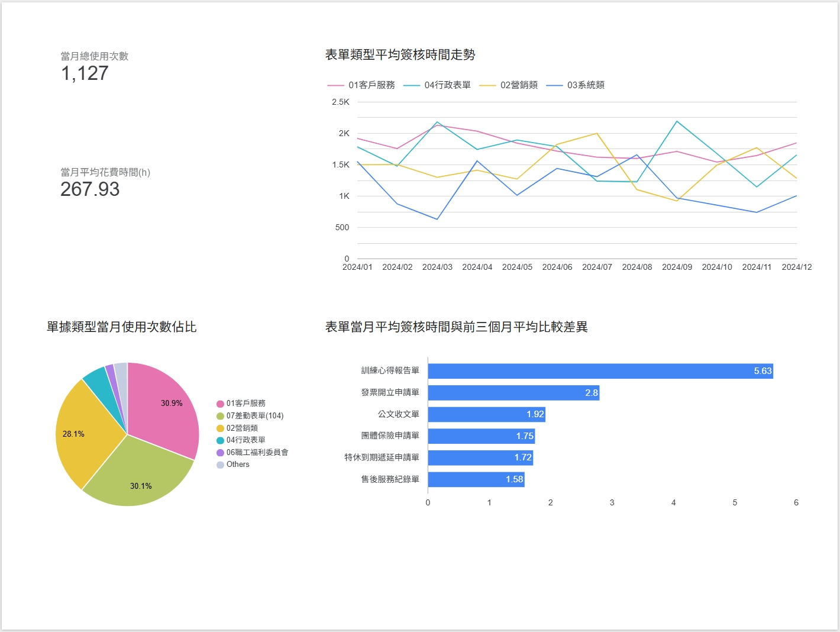Viewport: 840px width, 632px height.
Task: Click the purple 06職工福利委員會 legend dot
Action: coord(220,453)
